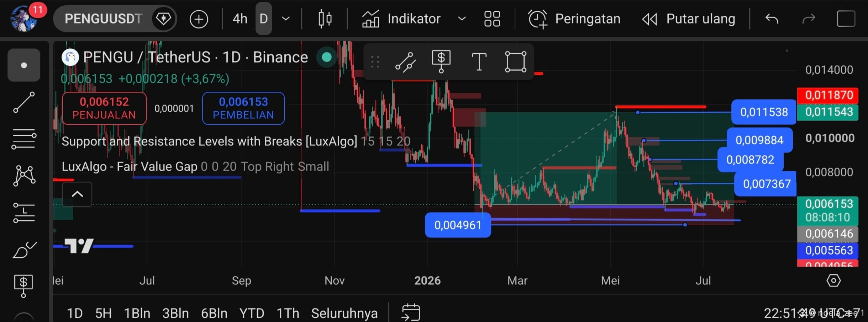This screenshot has height=322, width=868.
Task: Open the candlestick chart type selector
Action: 325,18
